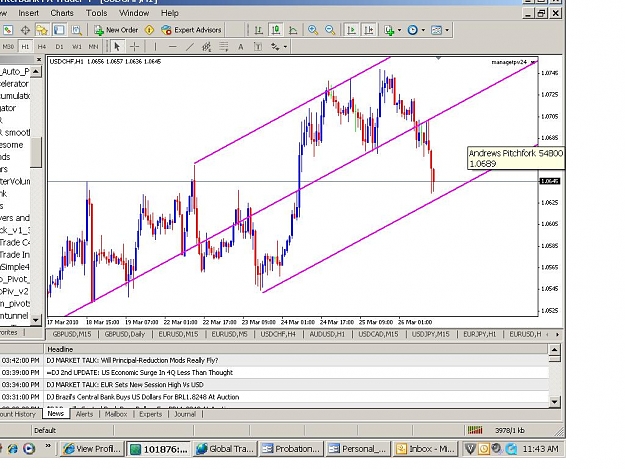Open the Charts menu

click(62, 13)
